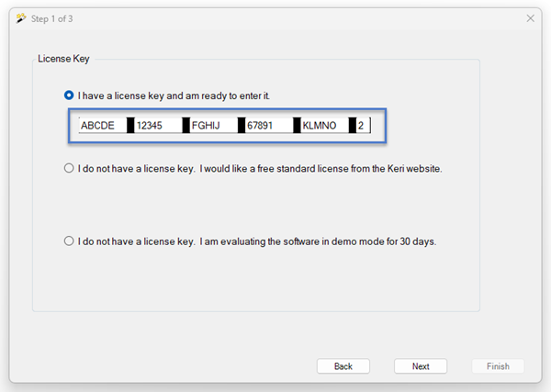This screenshot has height=392, width=551.
Task: Click the greyed-out Finish button
Action: tap(498, 366)
